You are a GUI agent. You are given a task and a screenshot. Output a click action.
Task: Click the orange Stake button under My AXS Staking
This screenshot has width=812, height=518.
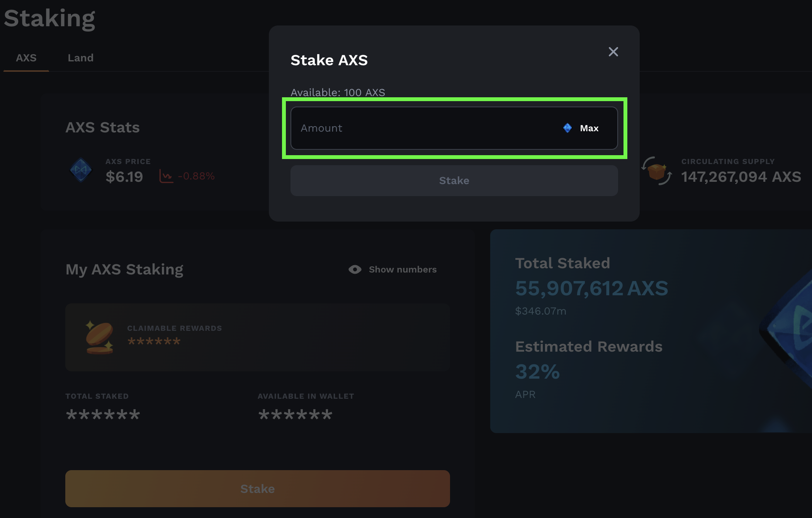pos(257,489)
